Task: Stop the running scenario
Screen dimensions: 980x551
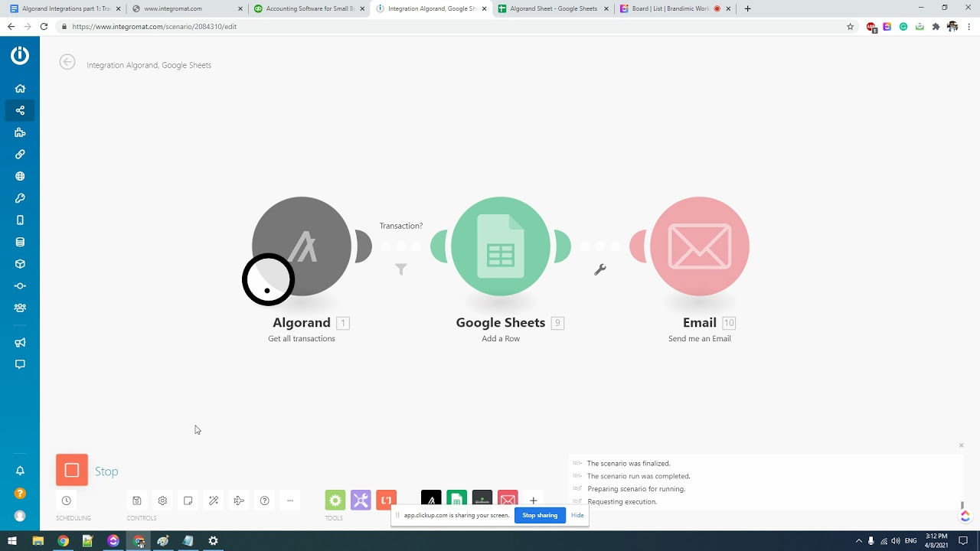Action: (x=72, y=471)
